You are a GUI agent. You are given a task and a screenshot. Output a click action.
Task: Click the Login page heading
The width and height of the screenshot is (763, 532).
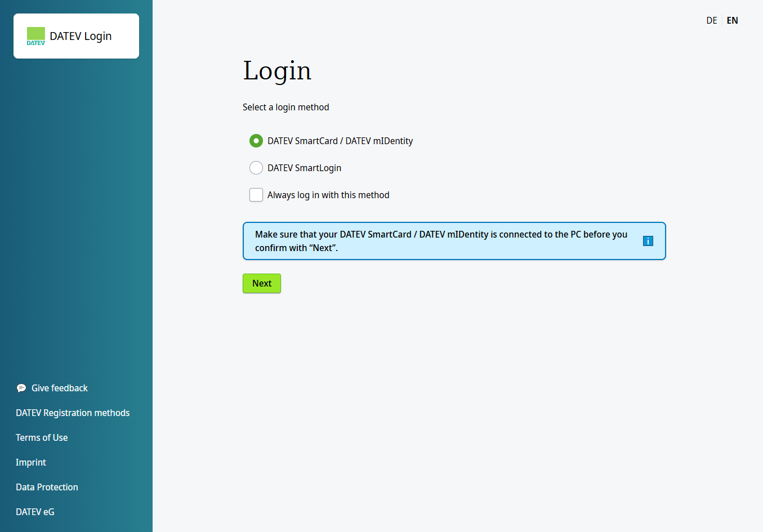pos(277,71)
